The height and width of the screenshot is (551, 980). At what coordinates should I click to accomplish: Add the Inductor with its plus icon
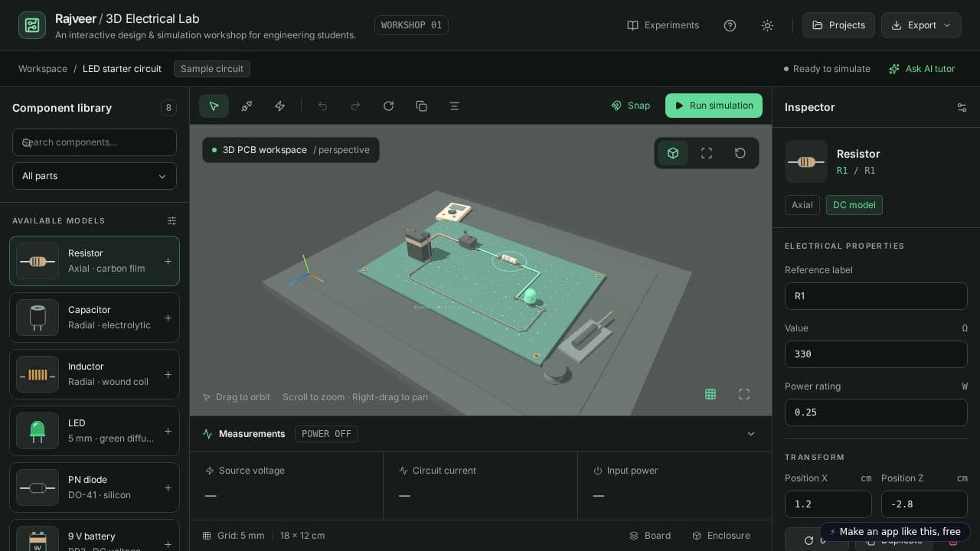click(x=168, y=374)
